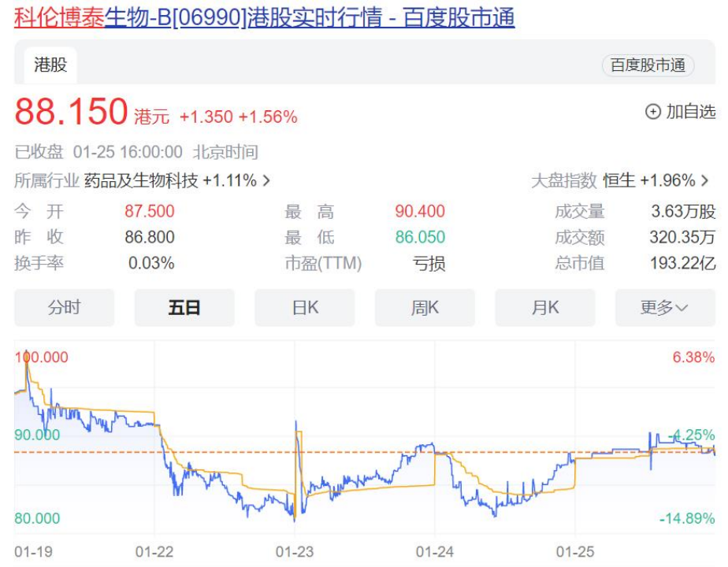728x567 pixels.
Task: Open the 科伦博泰生物-B 港股实时行情 title link
Action: [265, 17]
